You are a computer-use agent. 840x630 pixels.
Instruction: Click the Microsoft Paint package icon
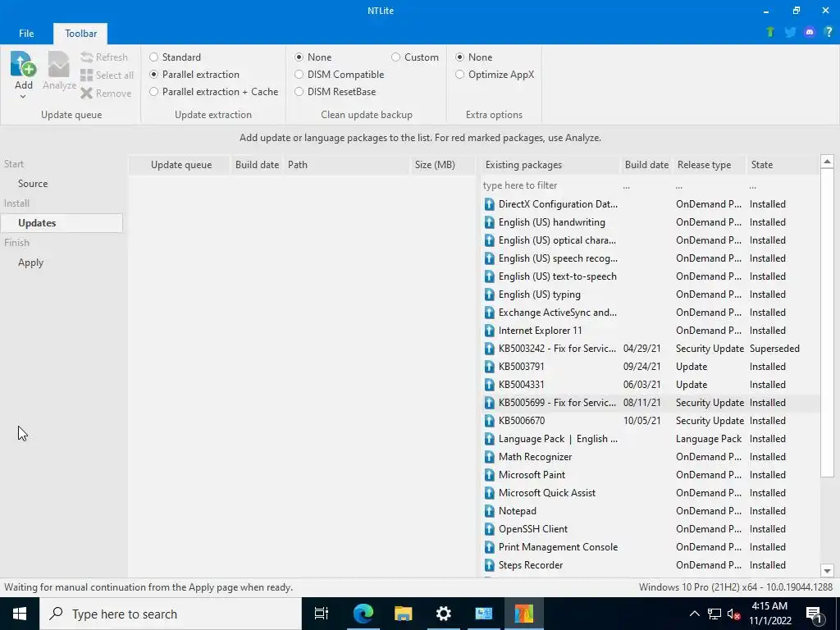(x=489, y=475)
